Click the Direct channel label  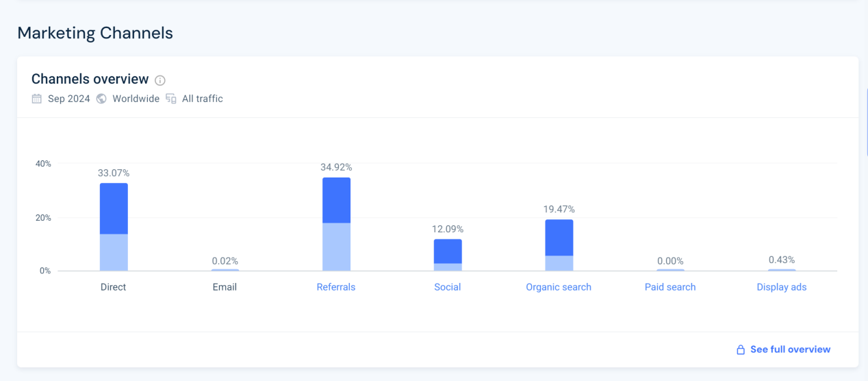[113, 287]
